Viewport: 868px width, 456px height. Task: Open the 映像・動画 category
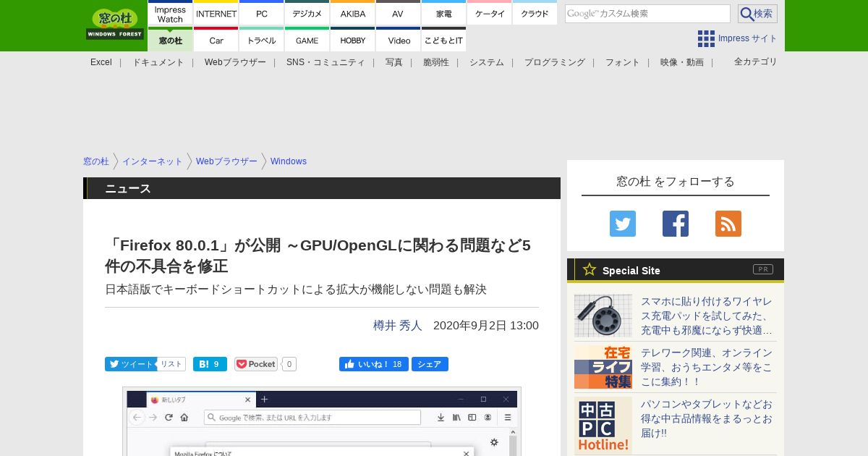682,62
